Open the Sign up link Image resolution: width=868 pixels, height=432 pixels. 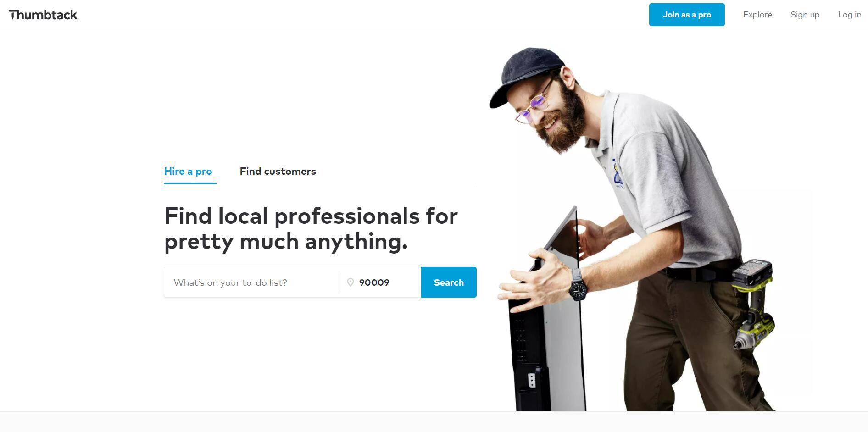805,15
